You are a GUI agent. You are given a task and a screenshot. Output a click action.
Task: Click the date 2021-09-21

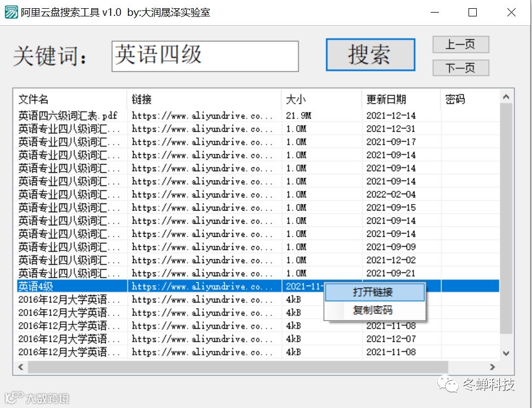(x=391, y=273)
